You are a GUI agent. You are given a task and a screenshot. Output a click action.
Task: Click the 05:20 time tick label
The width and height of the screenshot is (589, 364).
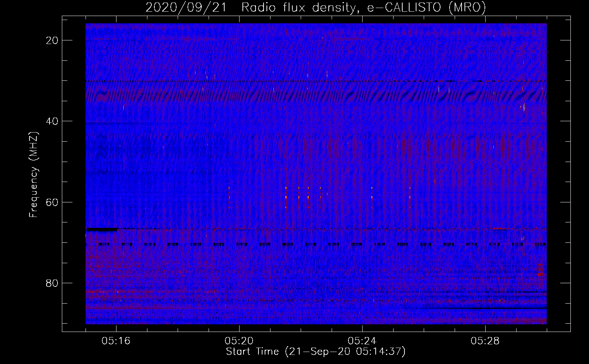coord(239,341)
